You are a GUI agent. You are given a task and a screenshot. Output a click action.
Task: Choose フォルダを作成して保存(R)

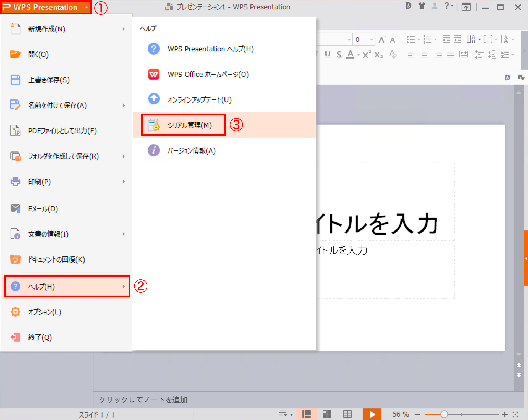[x=66, y=156]
